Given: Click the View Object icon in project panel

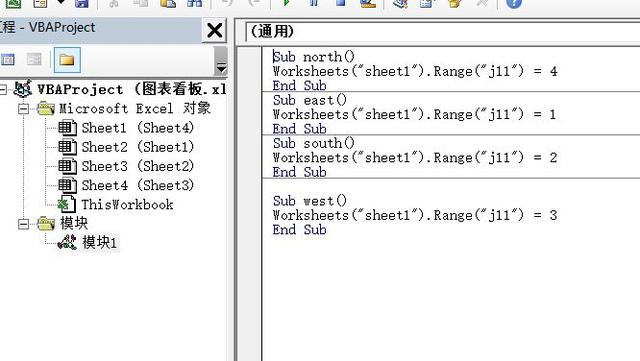Looking at the screenshot, I should pos(34,60).
